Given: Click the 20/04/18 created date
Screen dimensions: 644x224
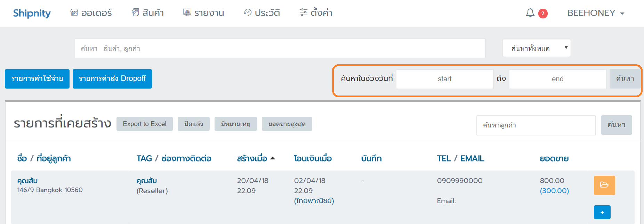Looking at the screenshot, I should (x=253, y=181).
